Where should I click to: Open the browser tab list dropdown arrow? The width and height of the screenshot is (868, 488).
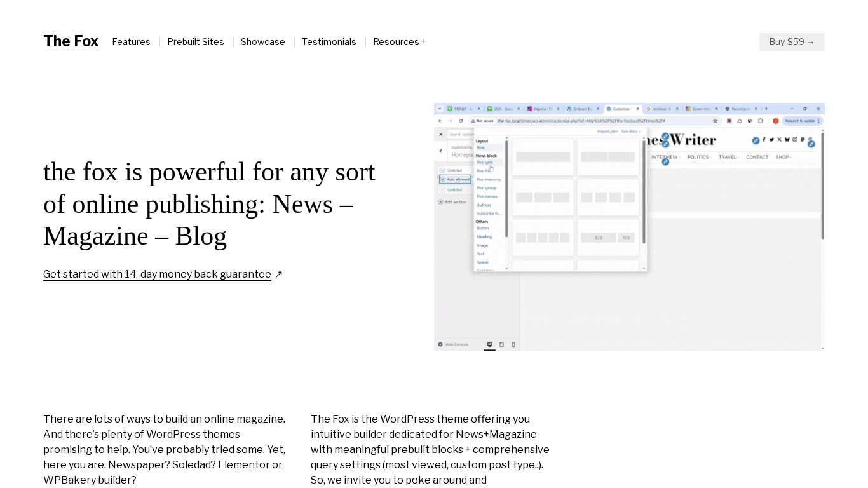[440, 109]
